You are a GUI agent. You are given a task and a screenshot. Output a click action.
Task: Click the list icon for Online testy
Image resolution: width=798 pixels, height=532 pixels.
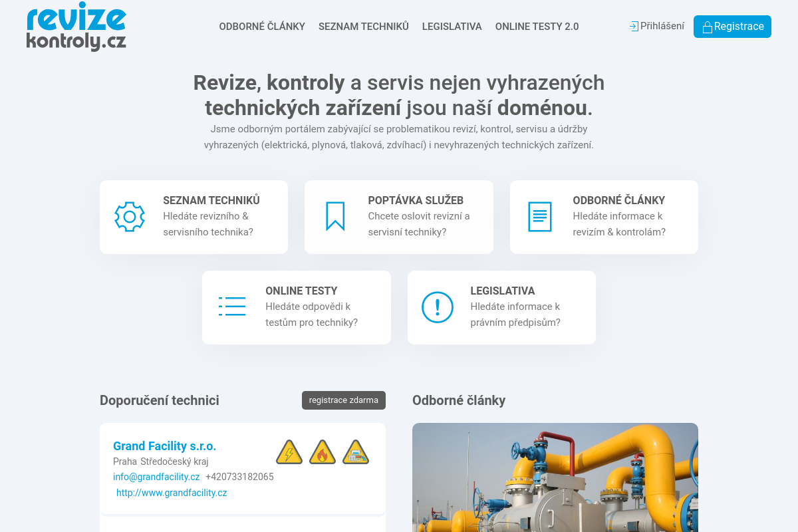[232, 307]
